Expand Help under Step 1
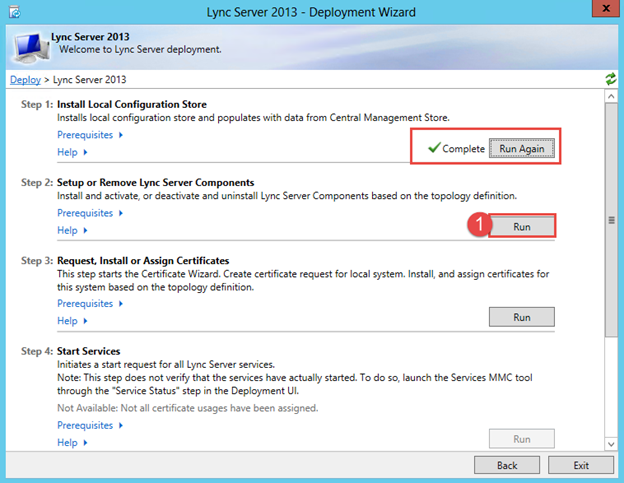 (x=72, y=152)
